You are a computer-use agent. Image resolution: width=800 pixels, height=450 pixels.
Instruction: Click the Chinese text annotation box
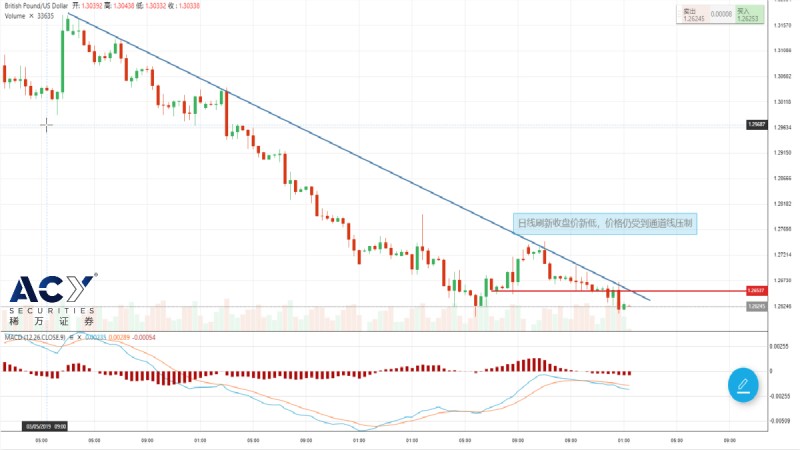click(x=605, y=223)
